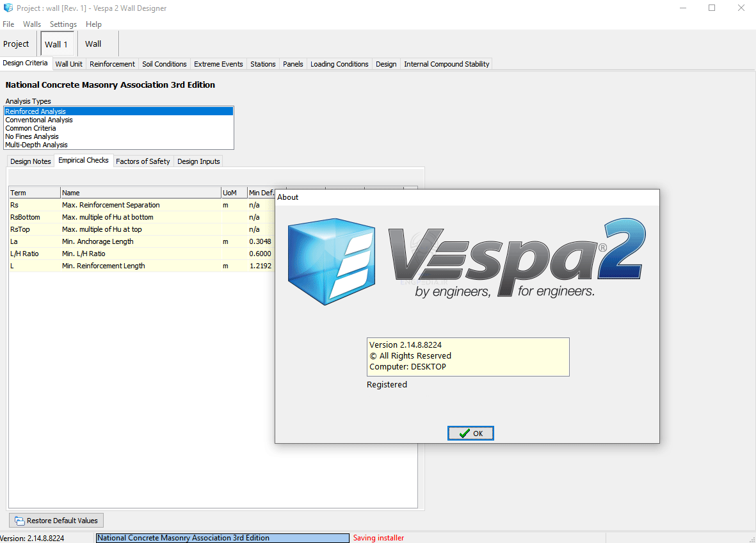Switch to the Design tab
This screenshot has height=543, width=756.
[x=386, y=64]
